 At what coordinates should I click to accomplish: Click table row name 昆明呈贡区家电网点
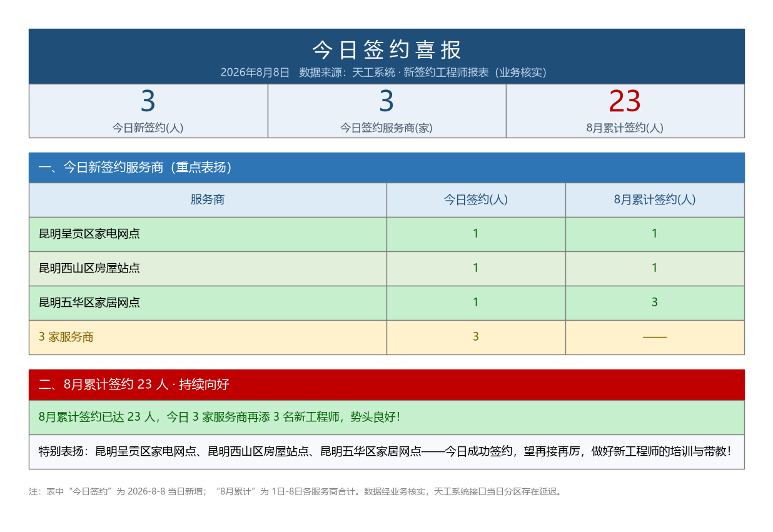click(x=89, y=234)
